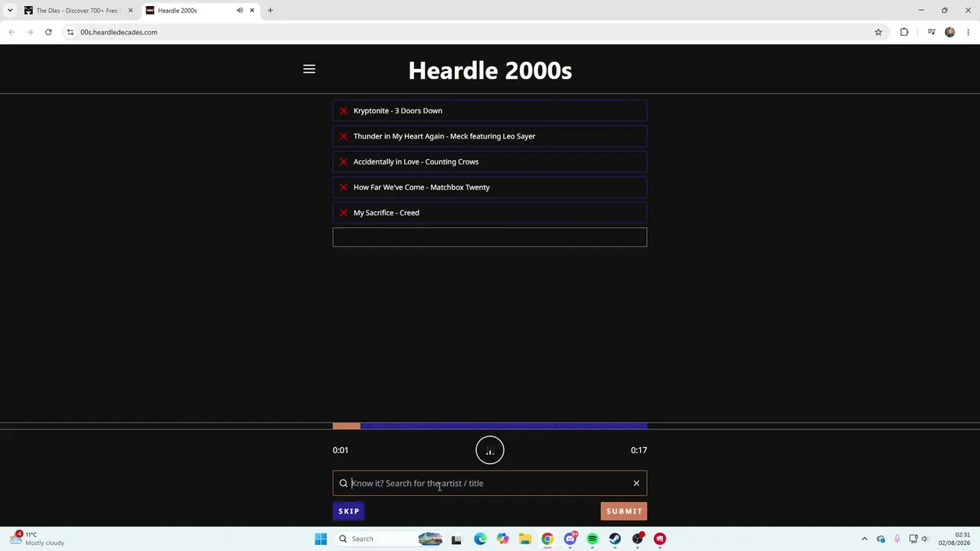Open File Explorer from the taskbar
Image resolution: width=980 pixels, height=551 pixels.
(525, 539)
